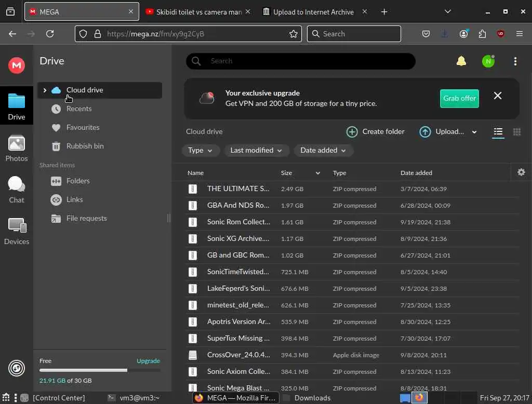Viewport: 532px width, 404px height.
Task: Open notifications bell icon
Action: click(461, 61)
